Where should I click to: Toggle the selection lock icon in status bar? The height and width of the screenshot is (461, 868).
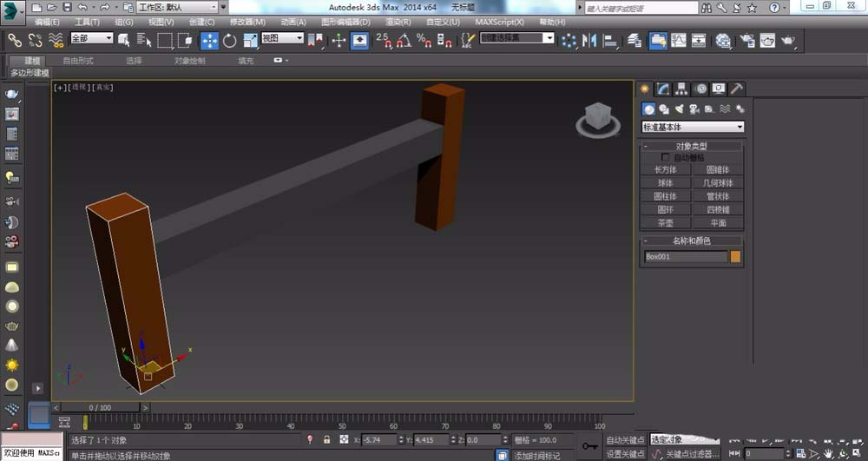click(327, 440)
